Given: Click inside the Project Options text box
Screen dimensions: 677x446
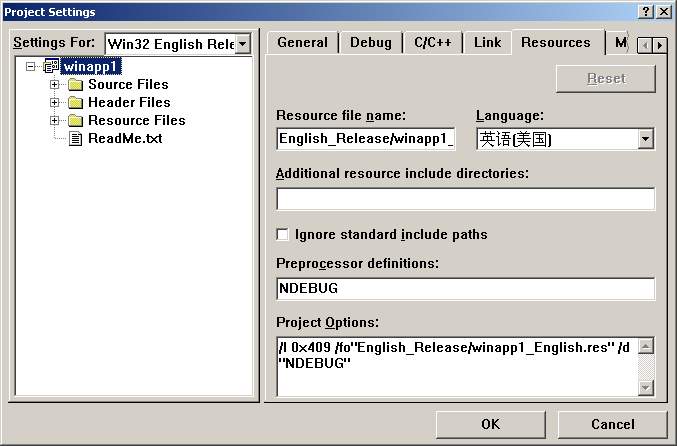Looking at the screenshot, I should tap(458, 367).
